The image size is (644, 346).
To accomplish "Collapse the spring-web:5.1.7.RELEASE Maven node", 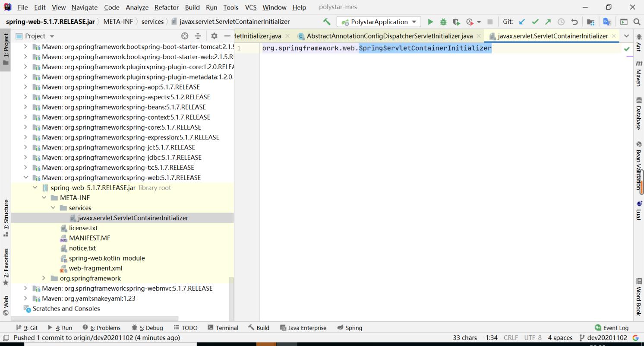I will click(x=26, y=178).
